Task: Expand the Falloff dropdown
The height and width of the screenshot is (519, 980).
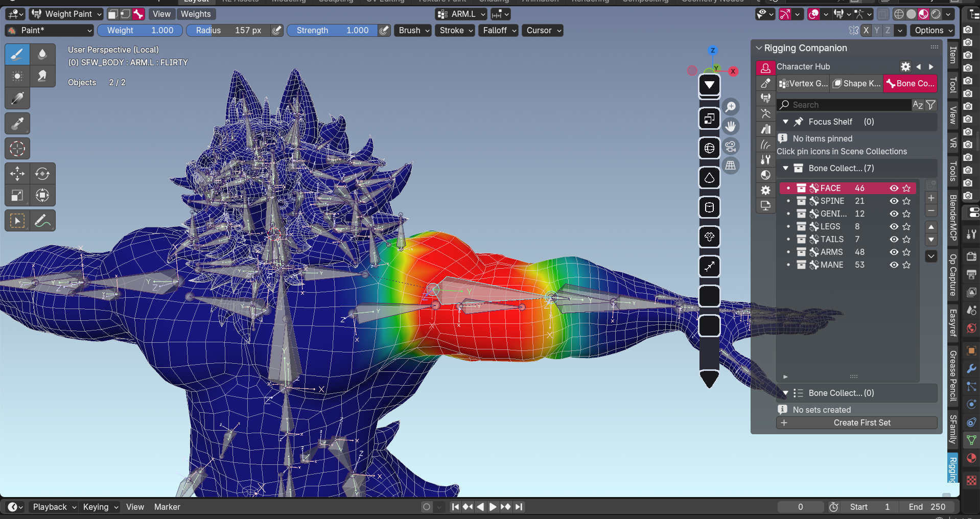Action: 499,31
